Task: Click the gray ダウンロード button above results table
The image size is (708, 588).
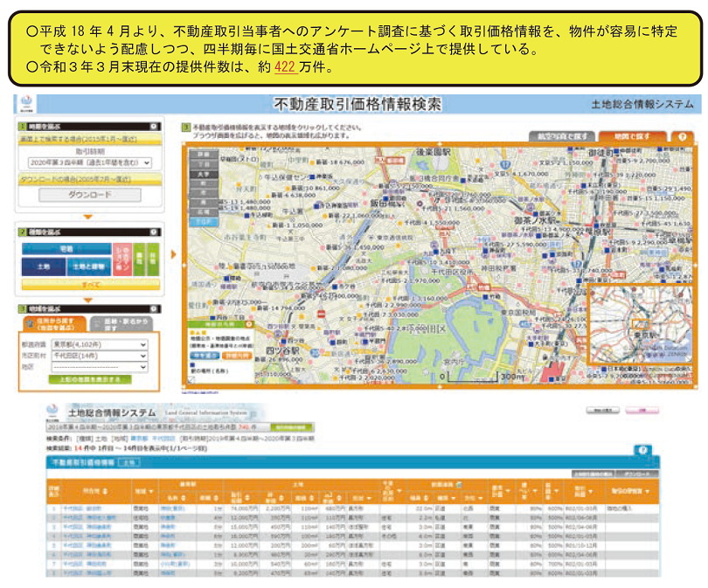Action: click(x=635, y=474)
